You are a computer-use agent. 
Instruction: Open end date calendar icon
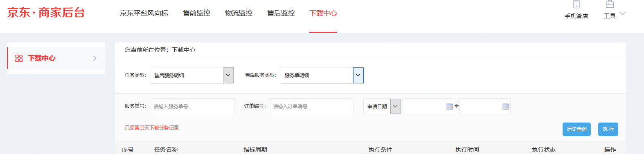tap(506, 107)
